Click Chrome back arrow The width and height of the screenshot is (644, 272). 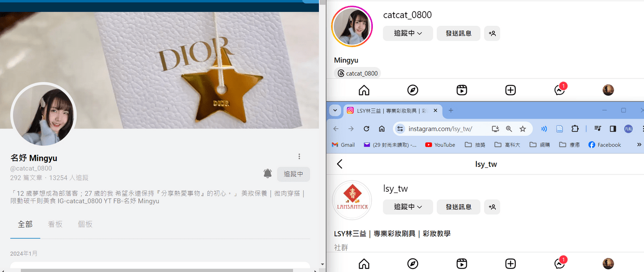coord(336,129)
